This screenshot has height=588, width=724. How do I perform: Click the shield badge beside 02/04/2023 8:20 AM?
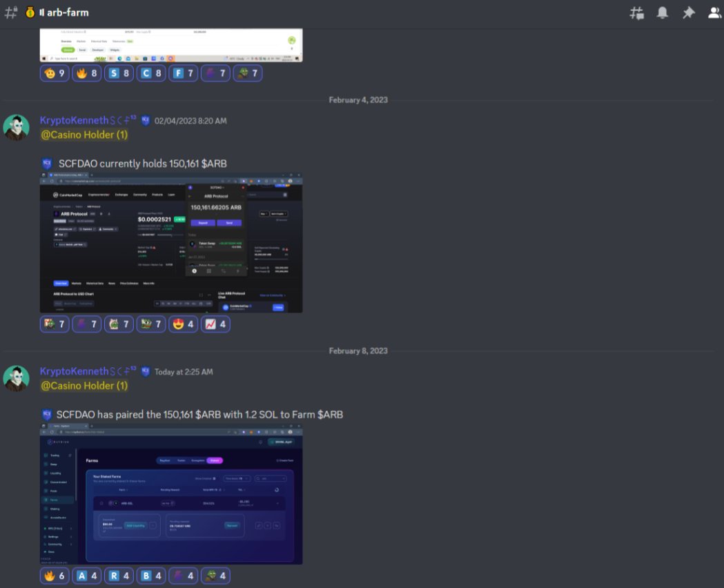click(x=146, y=121)
